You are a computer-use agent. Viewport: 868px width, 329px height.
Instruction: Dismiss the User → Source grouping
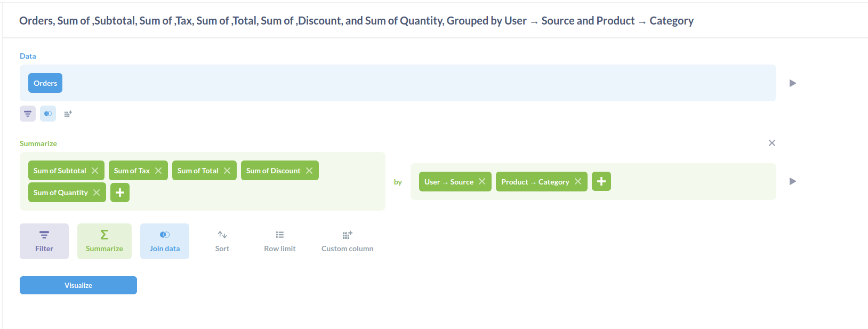[x=483, y=181]
